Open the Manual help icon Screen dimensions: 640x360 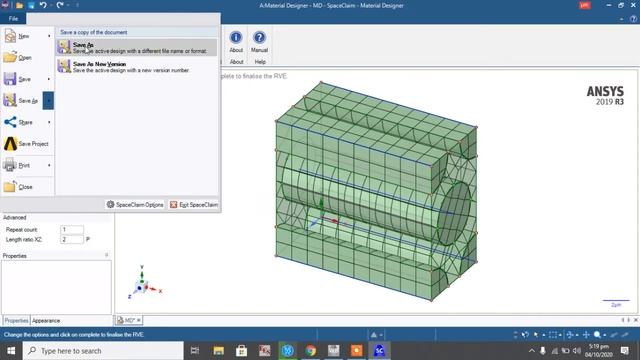(x=259, y=38)
